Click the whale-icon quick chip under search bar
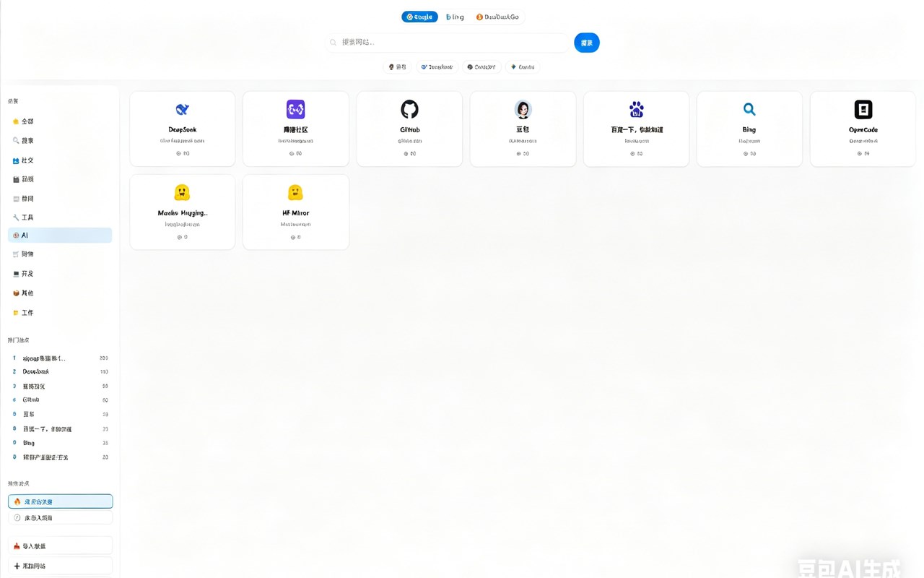This screenshot has width=924, height=578. click(x=437, y=67)
